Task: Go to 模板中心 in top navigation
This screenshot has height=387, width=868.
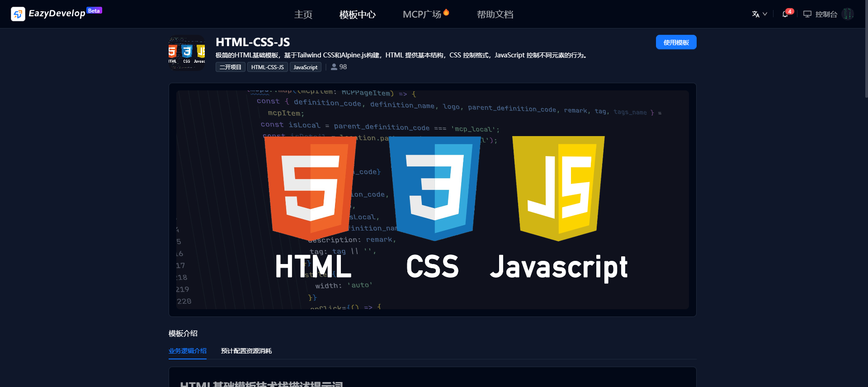Action: 357,14
